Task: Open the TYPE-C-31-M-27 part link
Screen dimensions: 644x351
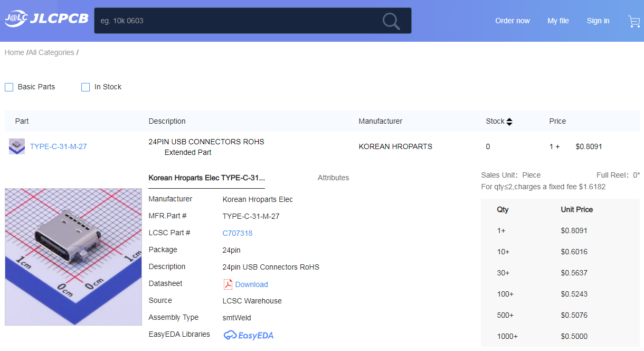Action: tap(59, 146)
